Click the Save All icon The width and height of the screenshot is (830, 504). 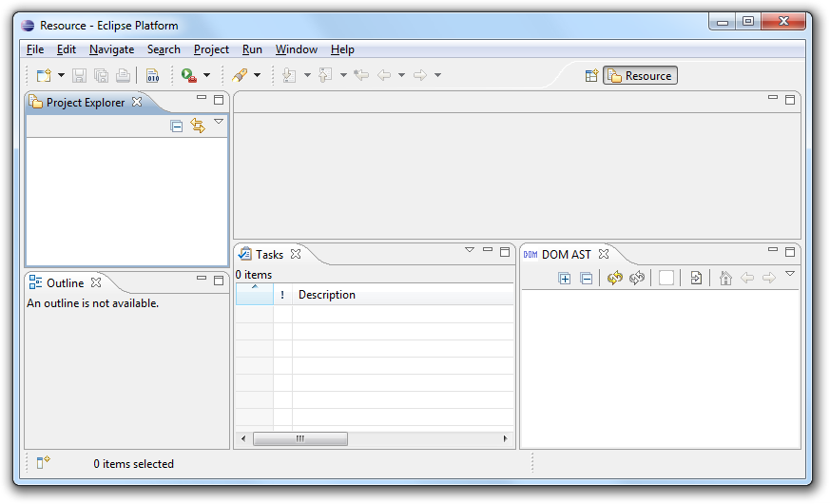tap(101, 75)
